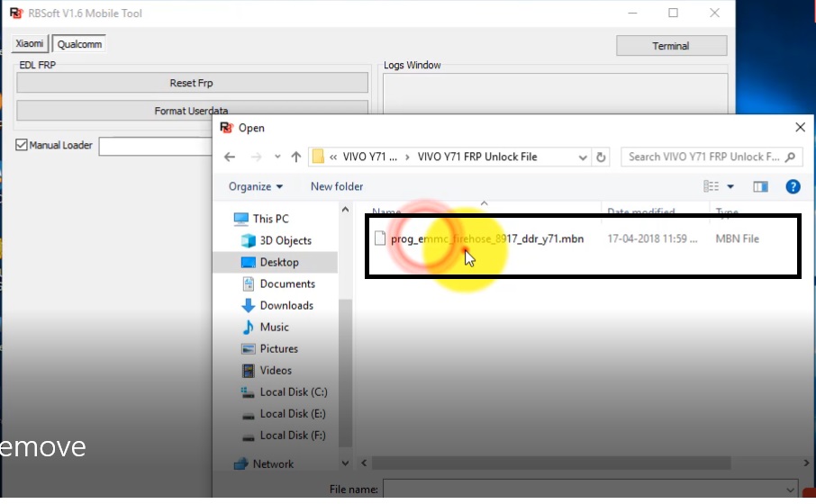
Task: Click the Music note icon
Action: click(249, 328)
